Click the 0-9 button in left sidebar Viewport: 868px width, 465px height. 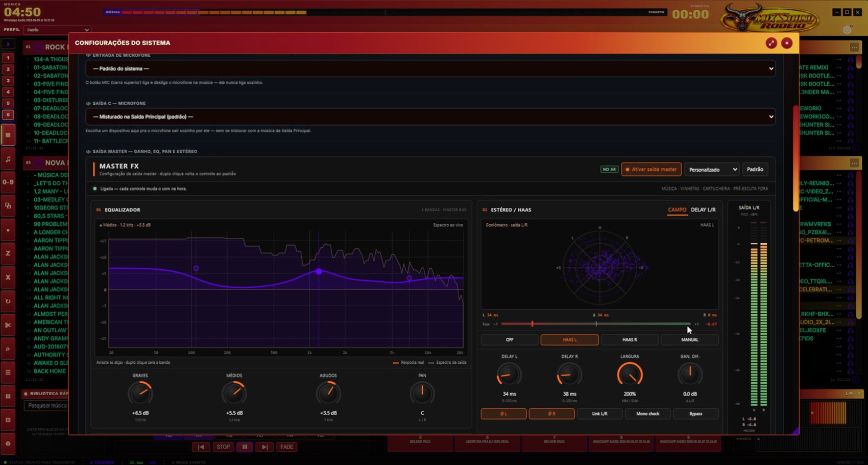pos(8,182)
